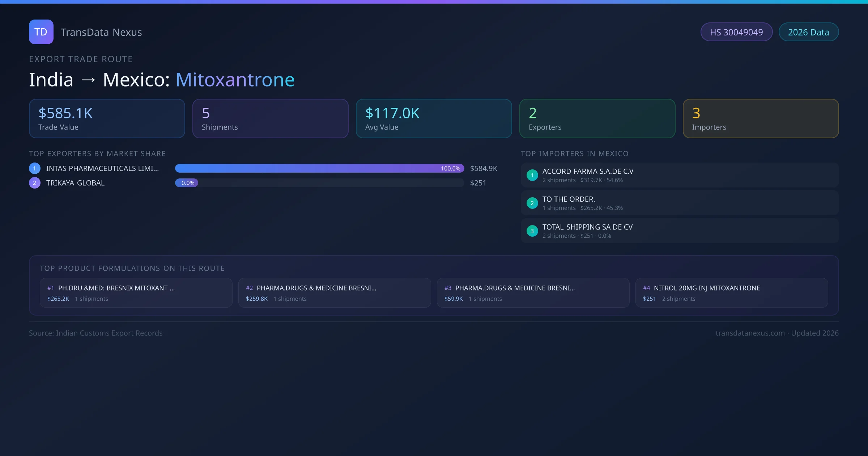Click the TD logo icon

(x=41, y=32)
